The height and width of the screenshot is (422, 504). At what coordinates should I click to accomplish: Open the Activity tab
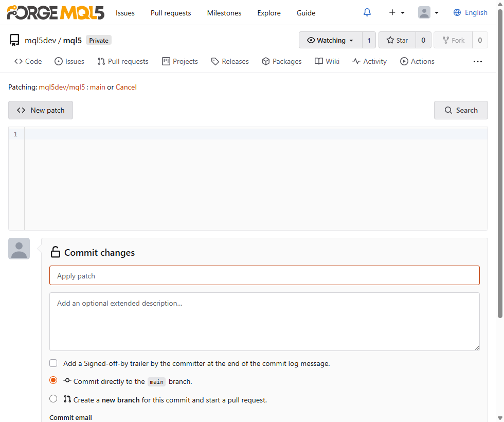369,61
